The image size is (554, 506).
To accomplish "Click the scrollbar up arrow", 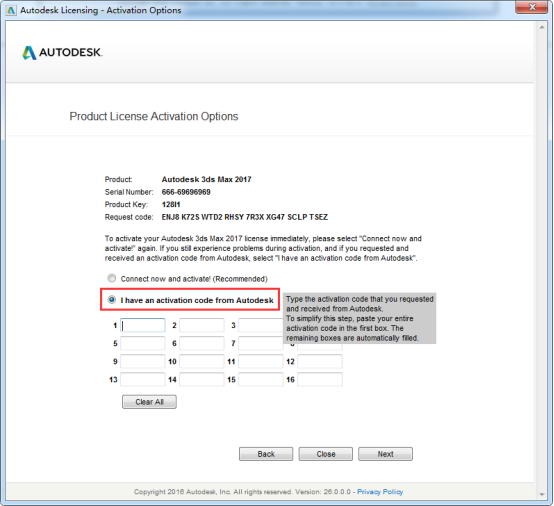I will [x=542, y=27].
